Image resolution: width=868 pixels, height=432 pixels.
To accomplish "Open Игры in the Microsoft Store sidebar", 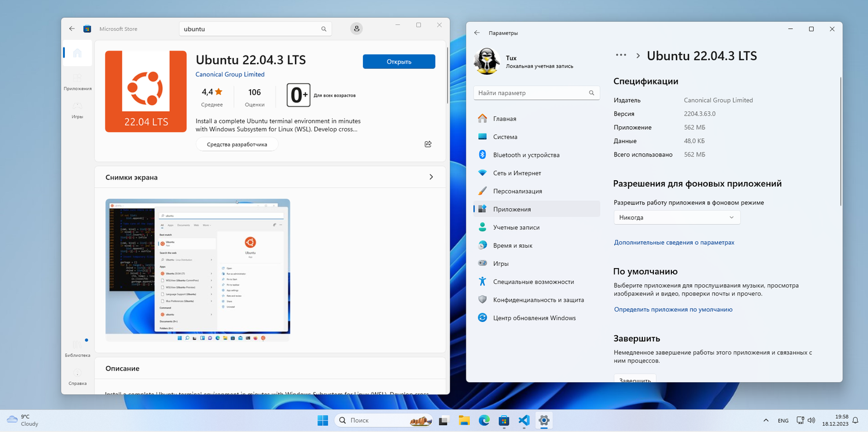I will [78, 109].
